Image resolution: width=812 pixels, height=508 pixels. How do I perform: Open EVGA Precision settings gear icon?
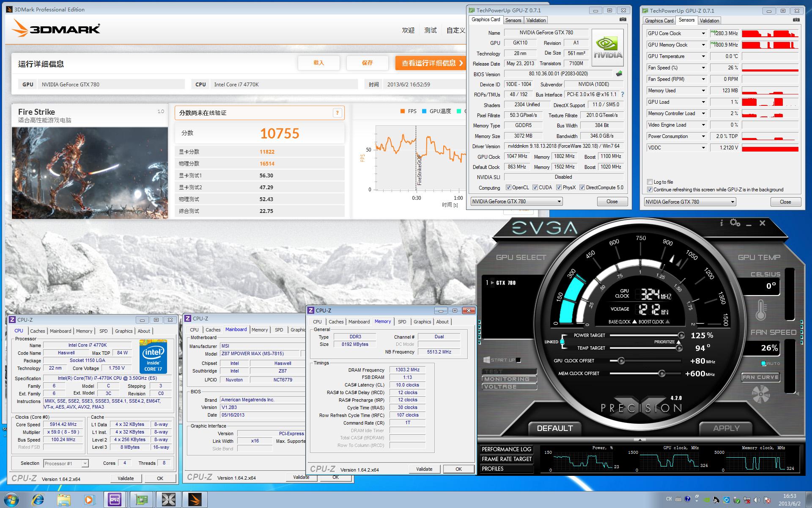pyautogui.click(x=735, y=223)
